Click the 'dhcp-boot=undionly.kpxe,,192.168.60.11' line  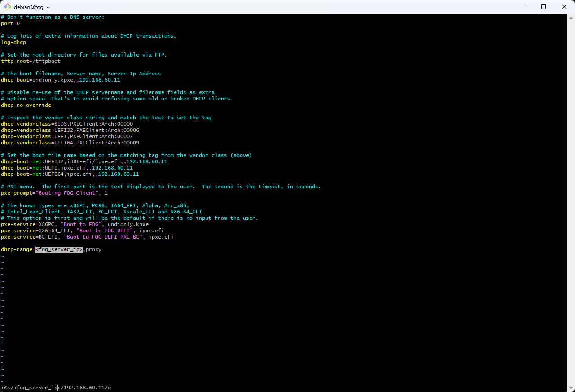click(x=61, y=80)
